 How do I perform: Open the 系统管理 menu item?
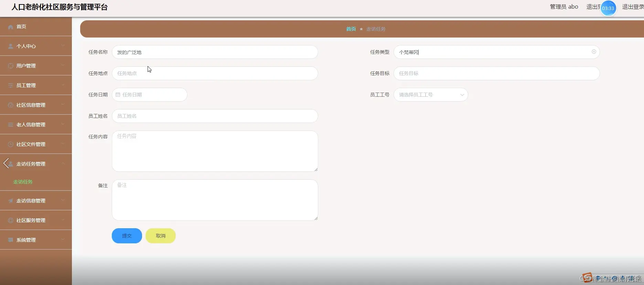(36, 240)
